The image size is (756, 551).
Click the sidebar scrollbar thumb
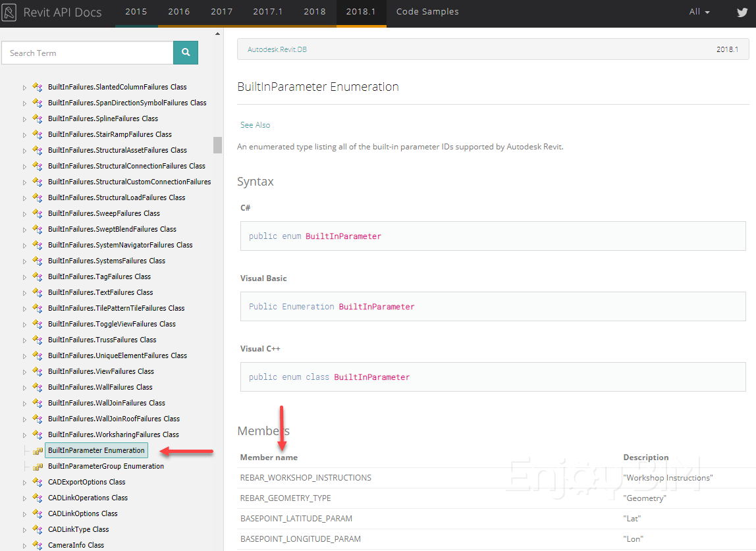(217, 145)
